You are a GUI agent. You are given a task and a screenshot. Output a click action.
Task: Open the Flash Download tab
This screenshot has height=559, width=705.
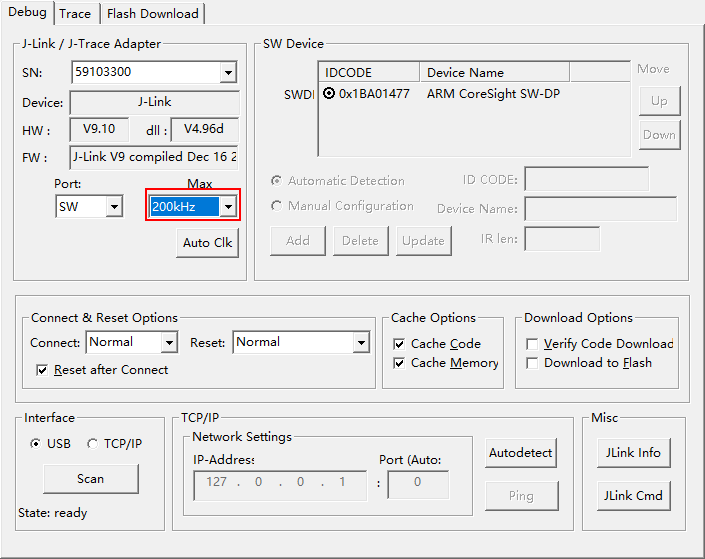153,13
